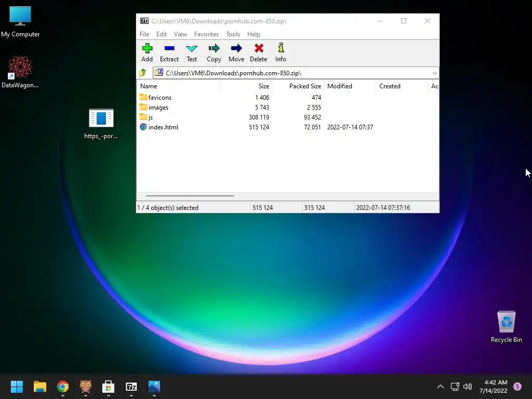Select the index.html file icon
This screenshot has height=399, width=532.
click(x=143, y=127)
